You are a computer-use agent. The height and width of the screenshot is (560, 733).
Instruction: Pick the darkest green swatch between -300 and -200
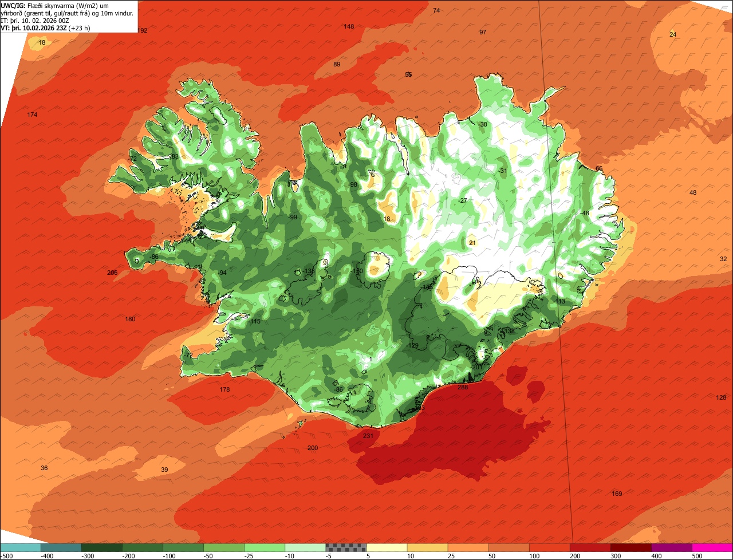101,547
